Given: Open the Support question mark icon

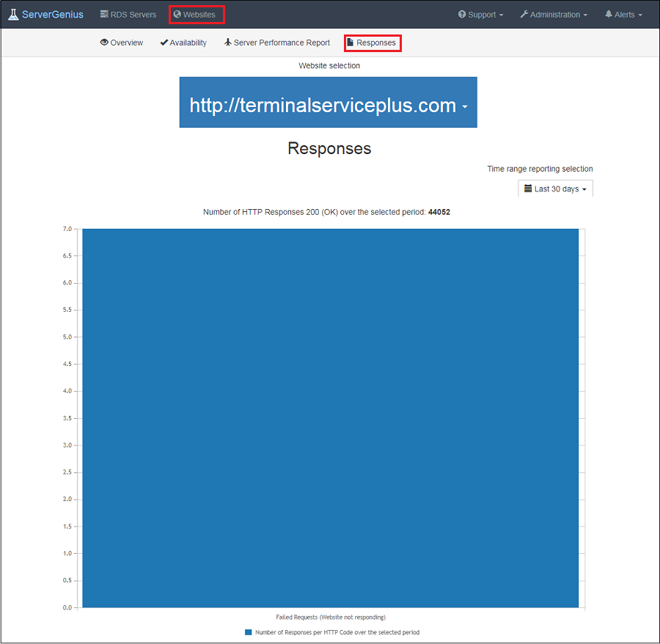Looking at the screenshot, I should (461, 14).
